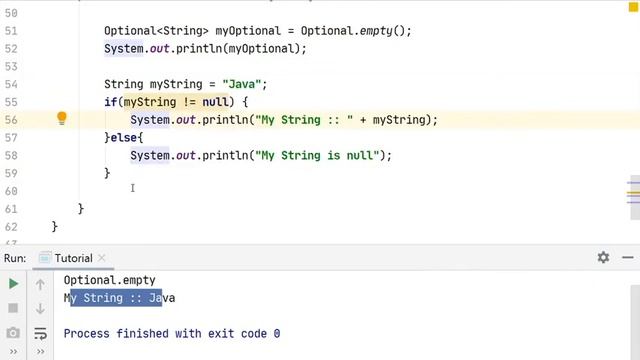This screenshot has width=640, height=360.
Task: Click on "My String :: Java" console output
Action: tap(119, 298)
